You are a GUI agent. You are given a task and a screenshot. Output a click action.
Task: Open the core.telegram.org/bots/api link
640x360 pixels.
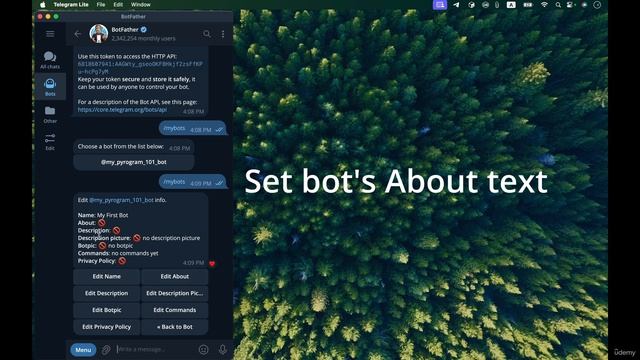click(122, 110)
